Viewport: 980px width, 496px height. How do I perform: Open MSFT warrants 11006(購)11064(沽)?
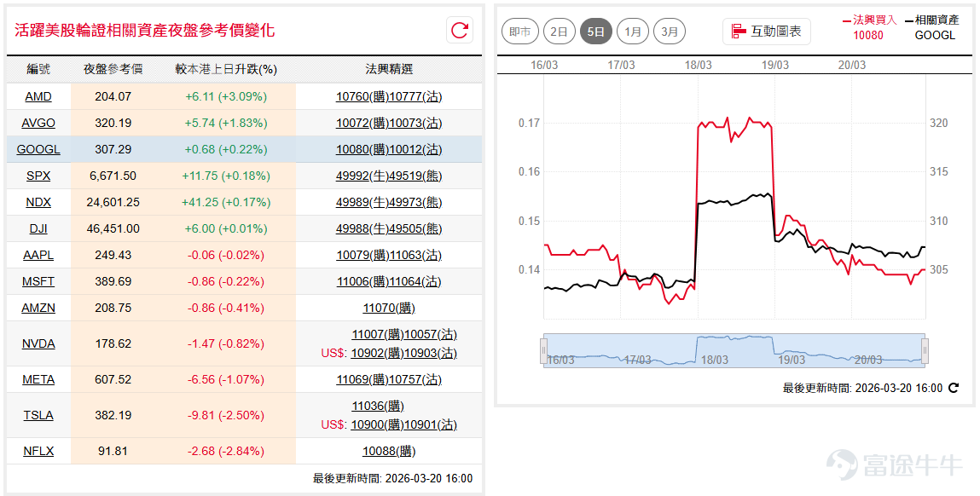(389, 282)
